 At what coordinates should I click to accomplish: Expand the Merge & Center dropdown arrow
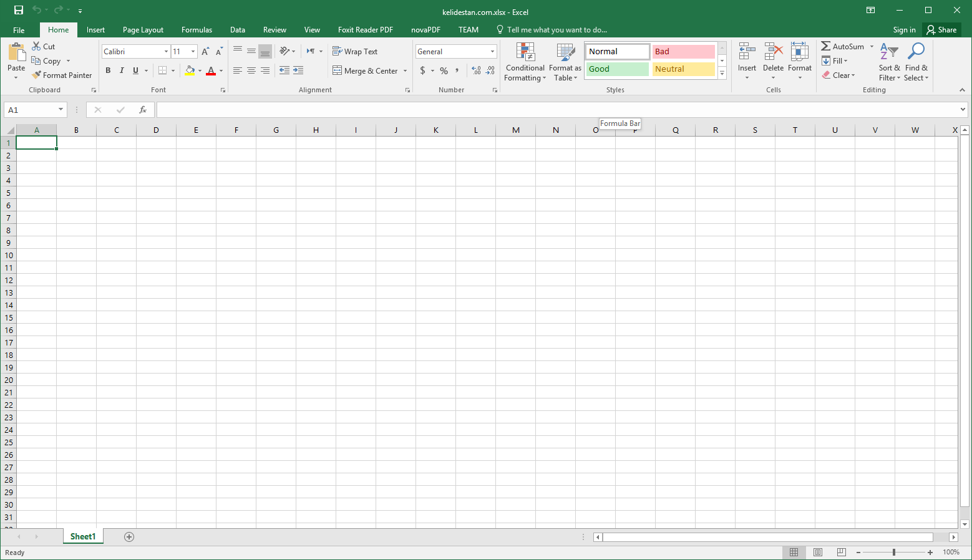pos(405,70)
